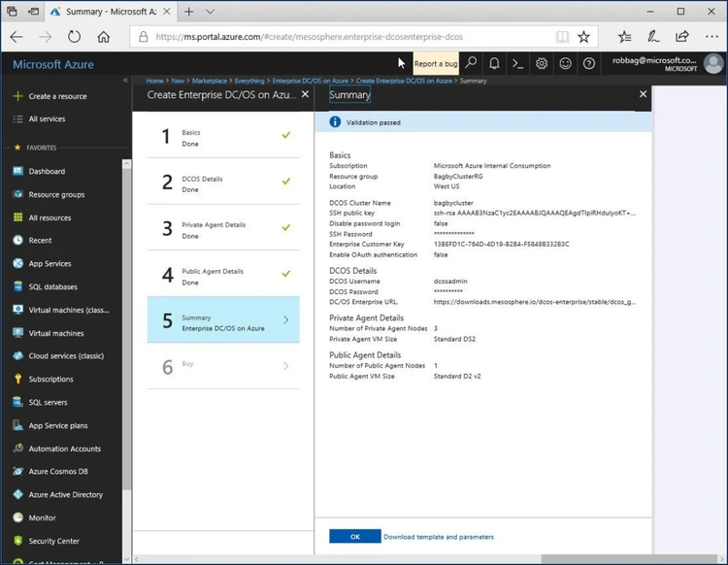Open the help question mark icon
The width and height of the screenshot is (728, 565).
[589, 63]
